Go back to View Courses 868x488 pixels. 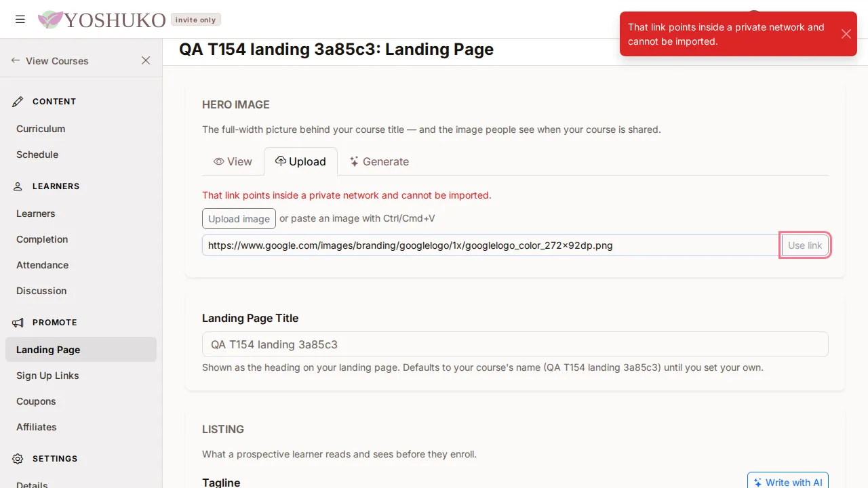pyautogui.click(x=50, y=60)
